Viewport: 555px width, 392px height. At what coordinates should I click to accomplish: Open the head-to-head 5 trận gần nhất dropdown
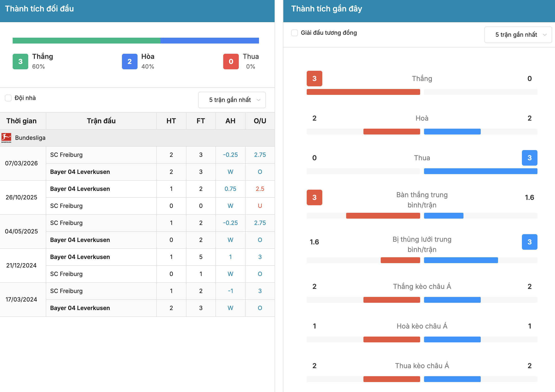232,100
